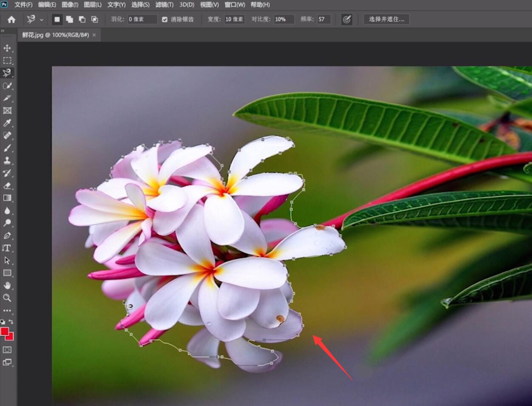Expand the collapsed toolbox panel arrows
The height and width of the screenshot is (406, 532).
coord(3,31)
